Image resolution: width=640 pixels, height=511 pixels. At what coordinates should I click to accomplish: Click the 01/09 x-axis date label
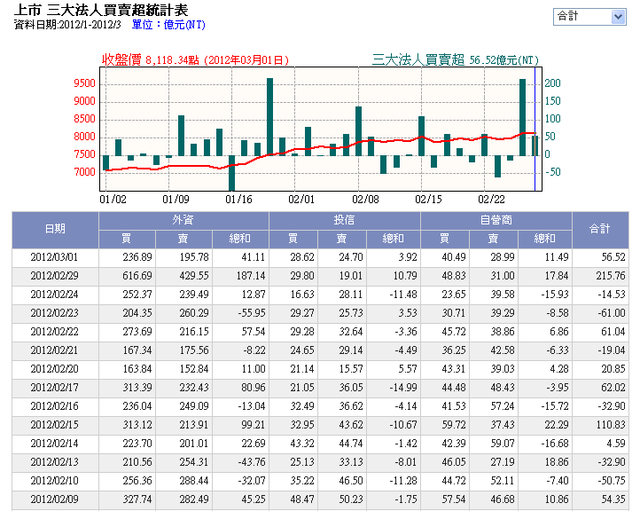[176, 199]
